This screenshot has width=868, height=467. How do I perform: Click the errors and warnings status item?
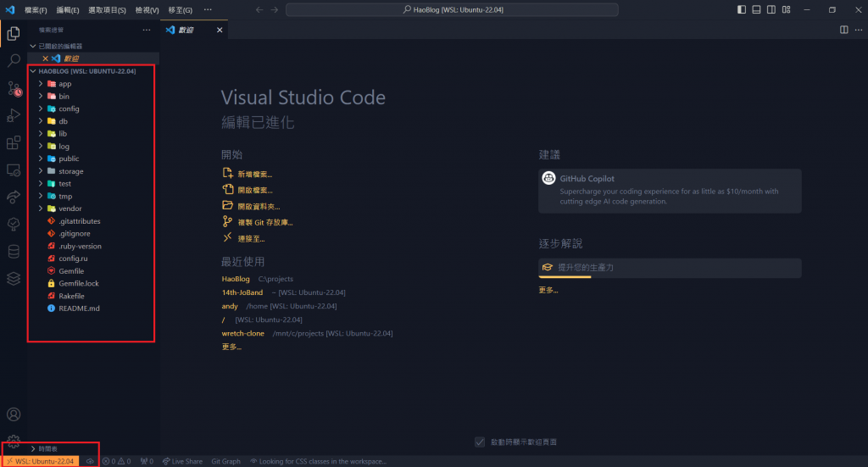click(116, 461)
